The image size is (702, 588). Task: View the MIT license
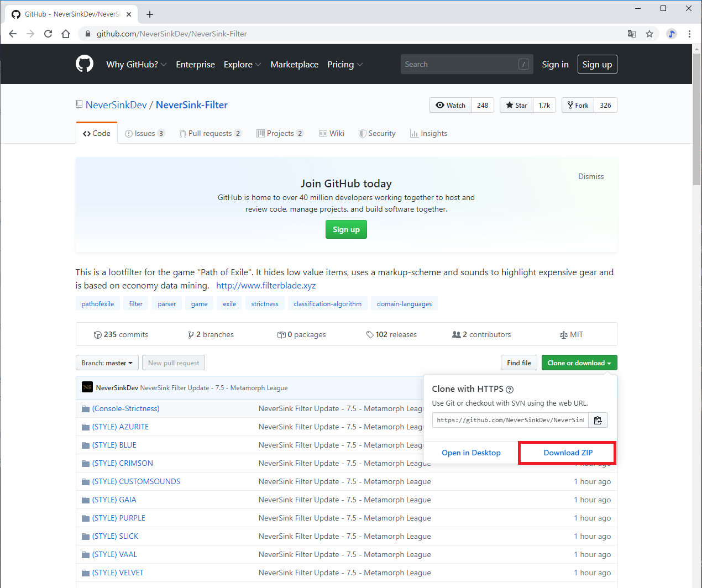click(572, 334)
